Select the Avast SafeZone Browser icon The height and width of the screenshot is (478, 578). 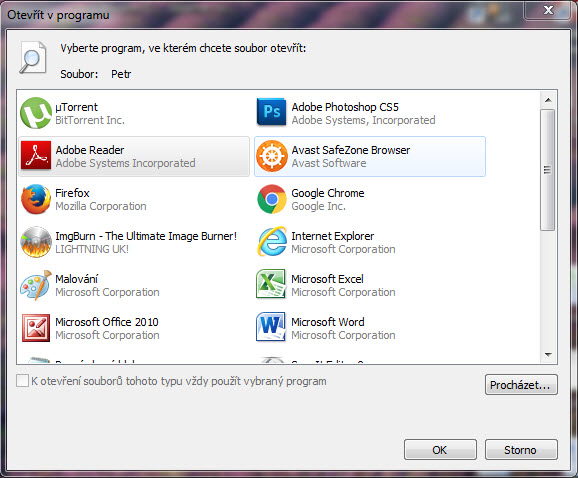272,156
